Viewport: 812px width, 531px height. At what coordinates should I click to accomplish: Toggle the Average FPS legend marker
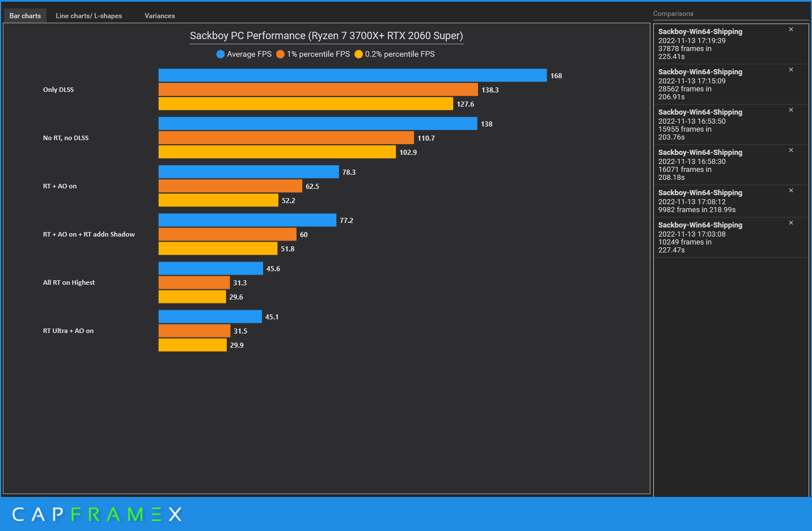pos(221,54)
